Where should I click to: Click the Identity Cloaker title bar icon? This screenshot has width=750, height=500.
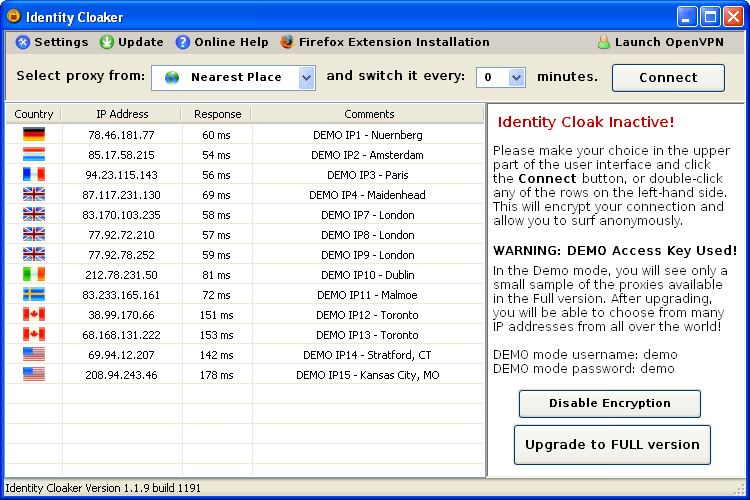(13, 17)
